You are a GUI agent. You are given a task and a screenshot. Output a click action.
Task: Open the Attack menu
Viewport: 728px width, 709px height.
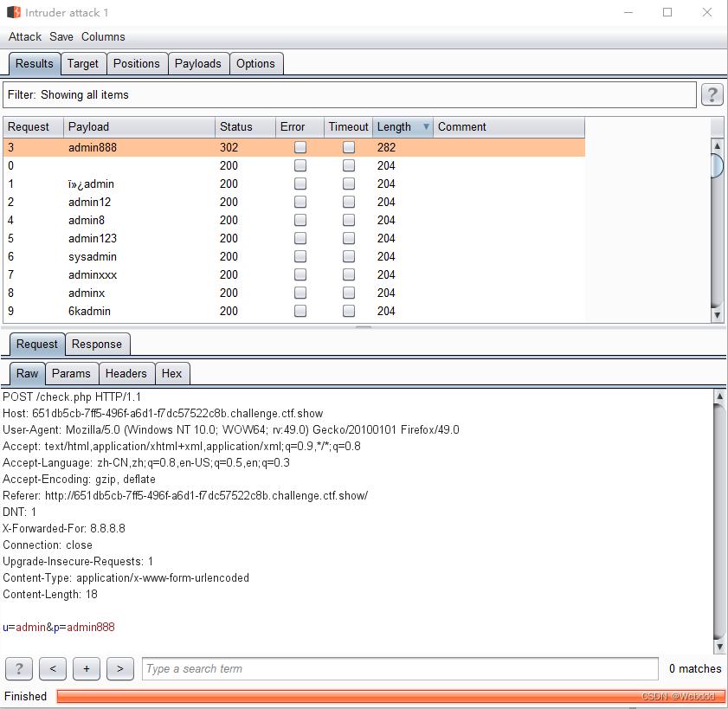(25, 36)
